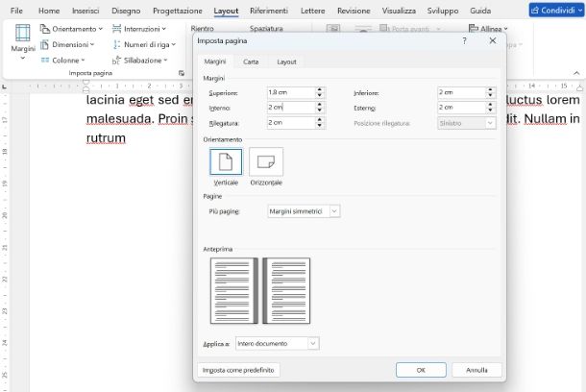Click the OK button
This screenshot has width=586, height=392.
421,370
